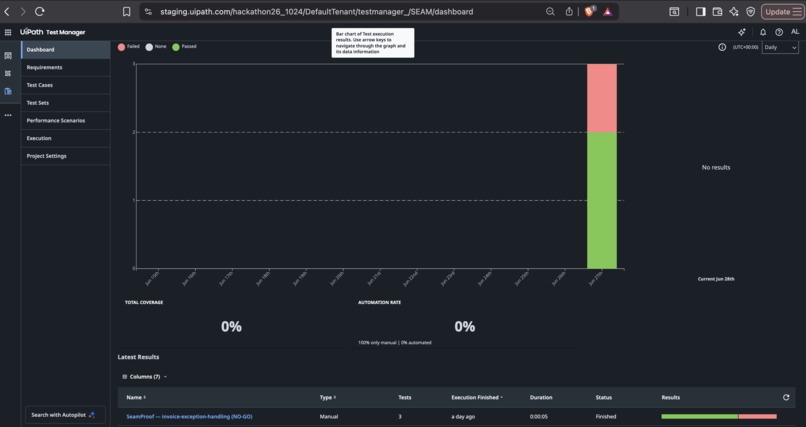
Task: Click the '0:00:05' duration cell
Action: click(x=539, y=417)
